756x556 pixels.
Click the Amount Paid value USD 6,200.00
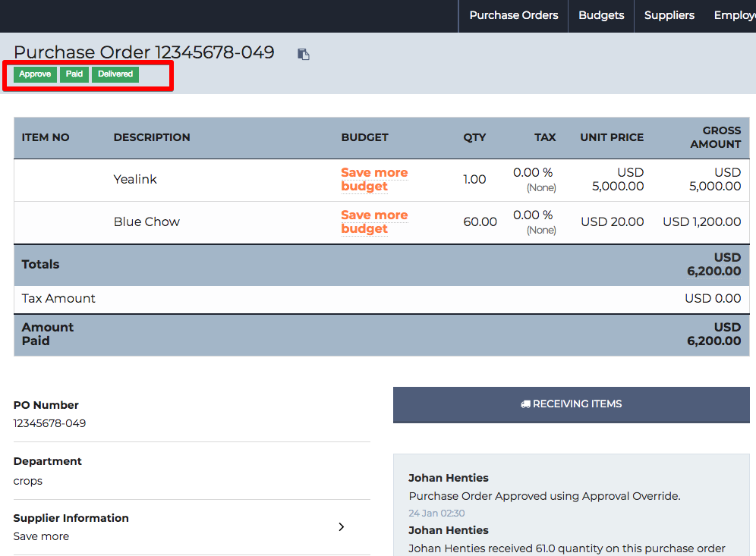pyautogui.click(x=714, y=334)
